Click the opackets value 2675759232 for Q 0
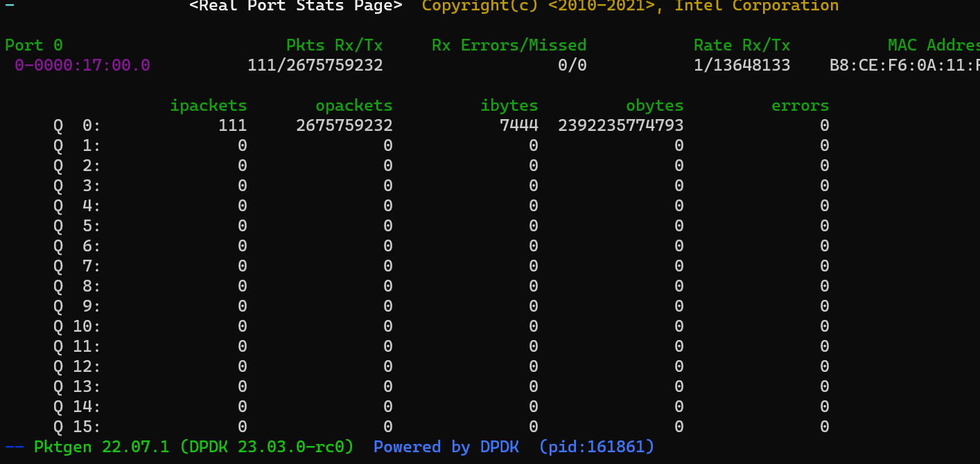980x464 pixels. pyautogui.click(x=344, y=125)
